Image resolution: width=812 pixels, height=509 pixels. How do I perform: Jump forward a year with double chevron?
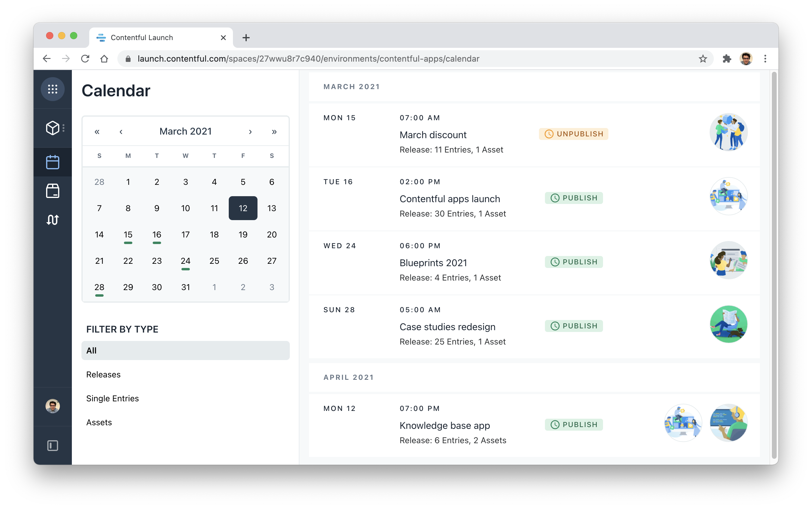pos(274,132)
